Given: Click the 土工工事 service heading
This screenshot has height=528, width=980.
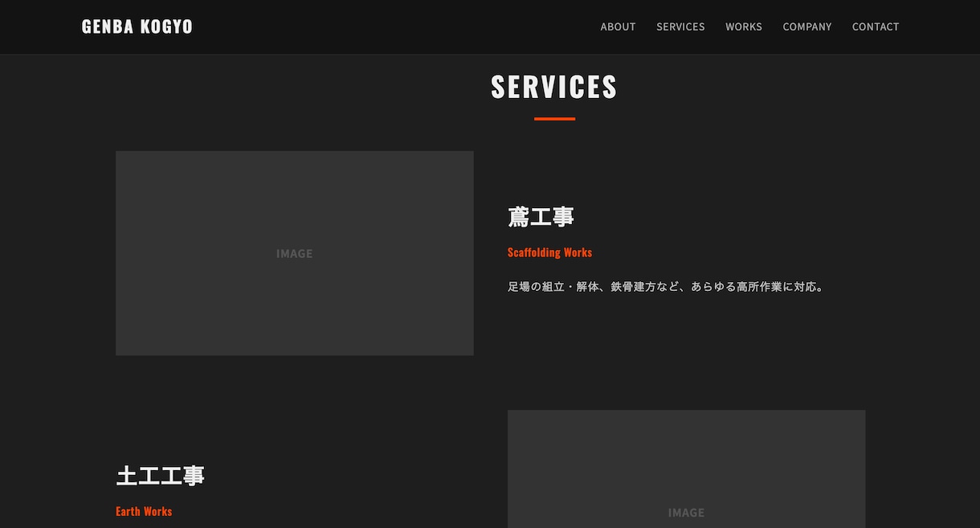Looking at the screenshot, I should click(x=160, y=476).
